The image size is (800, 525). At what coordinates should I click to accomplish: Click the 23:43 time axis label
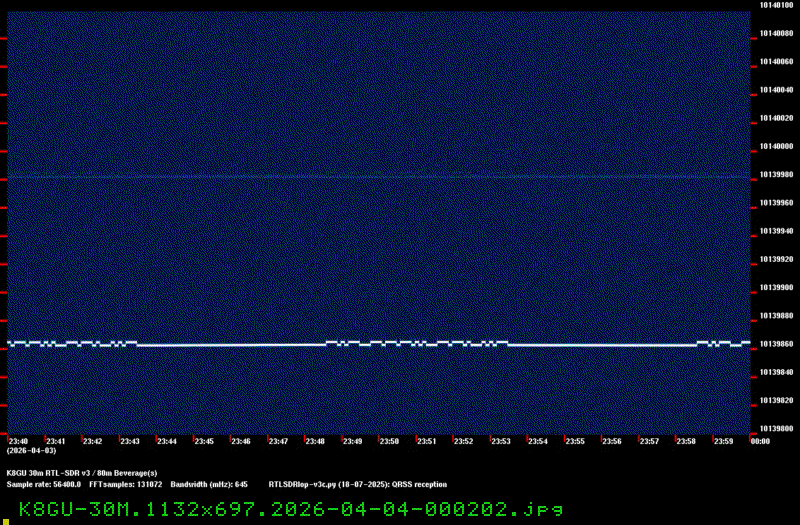pyautogui.click(x=130, y=441)
